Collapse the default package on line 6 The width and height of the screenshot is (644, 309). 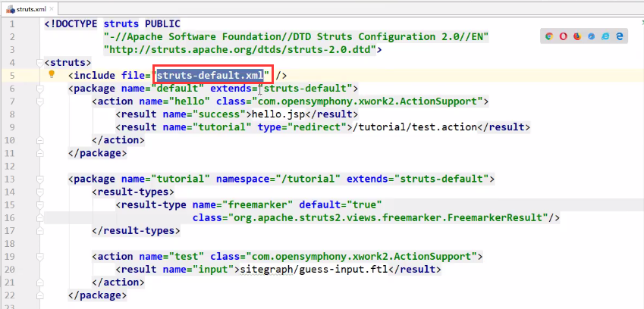pos(41,88)
